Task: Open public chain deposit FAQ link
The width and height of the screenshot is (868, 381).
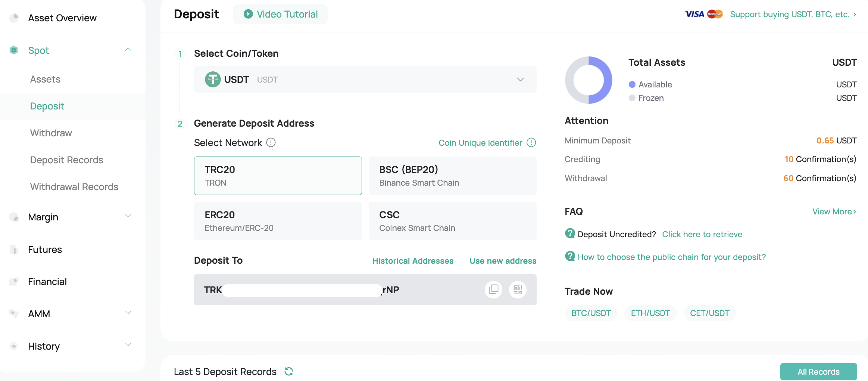Action: (672, 257)
